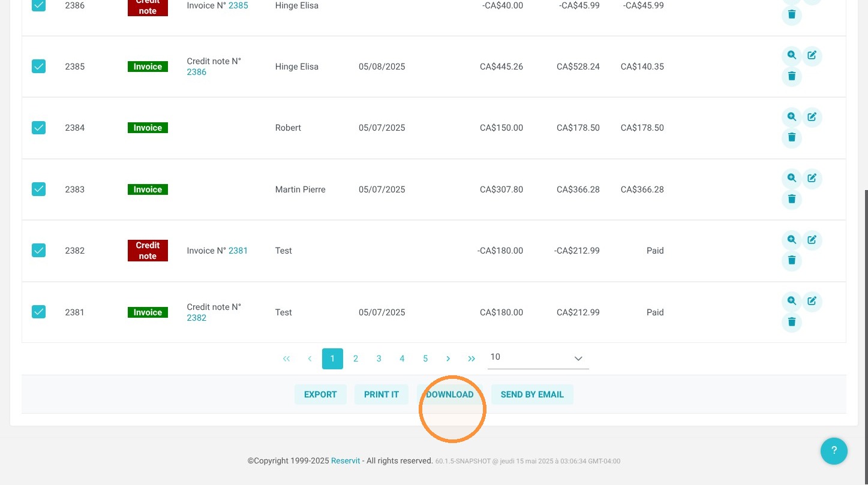The image size is (868, 485).
Task: Delete credit note 2386 trash icon
Action: [792, 15]
